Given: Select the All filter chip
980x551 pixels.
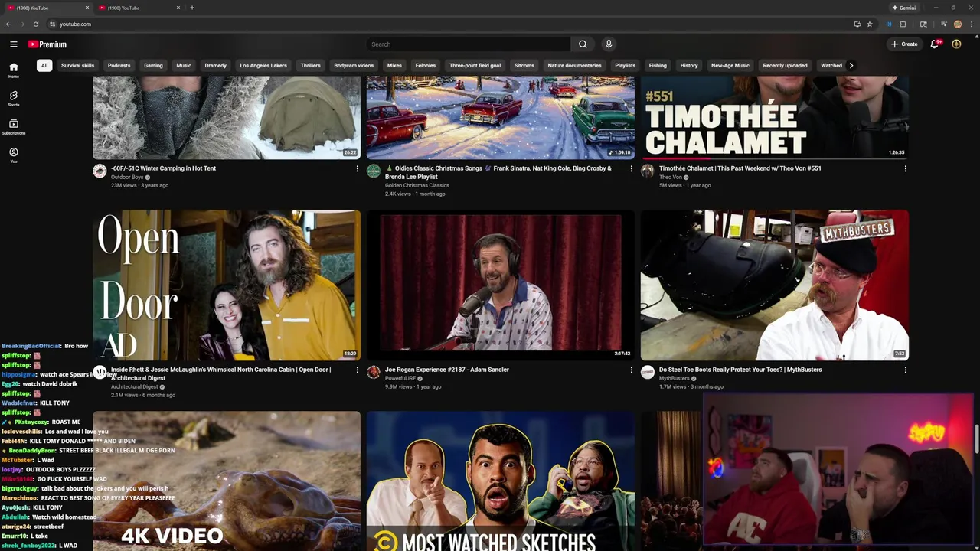Looking at the screenshot, I should (44, 65).
